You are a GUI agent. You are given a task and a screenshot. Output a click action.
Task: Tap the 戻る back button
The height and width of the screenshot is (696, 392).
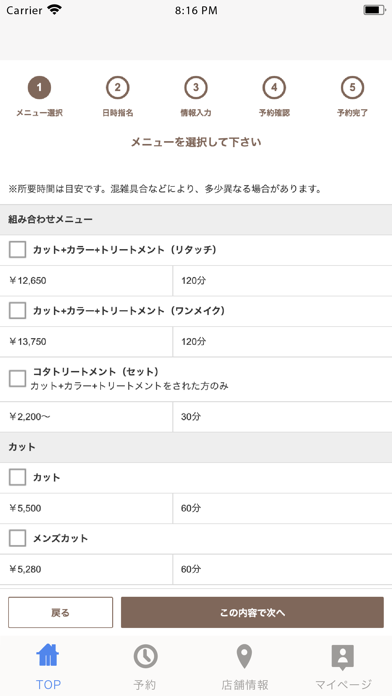click(x=60, y=613)
